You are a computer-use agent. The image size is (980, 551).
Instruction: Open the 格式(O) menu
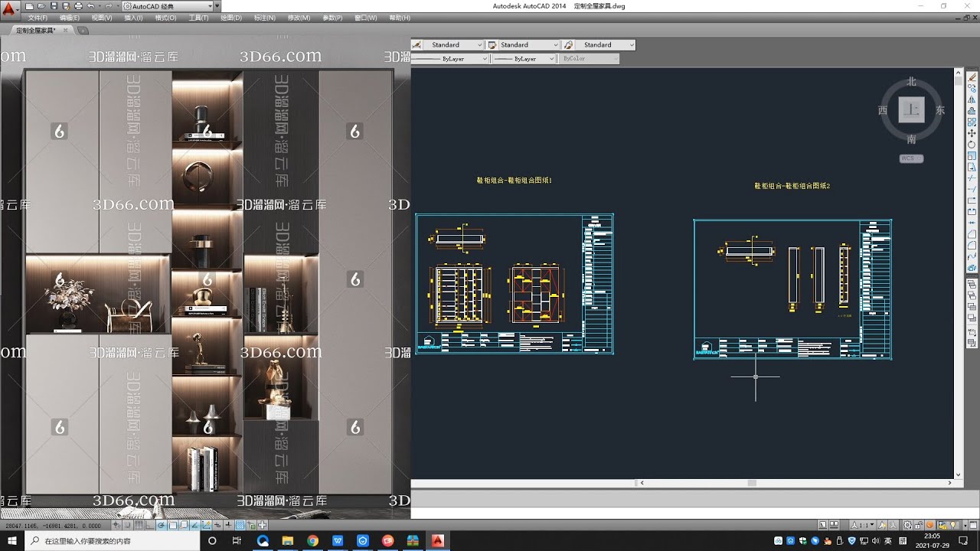(x=165, y=18)
